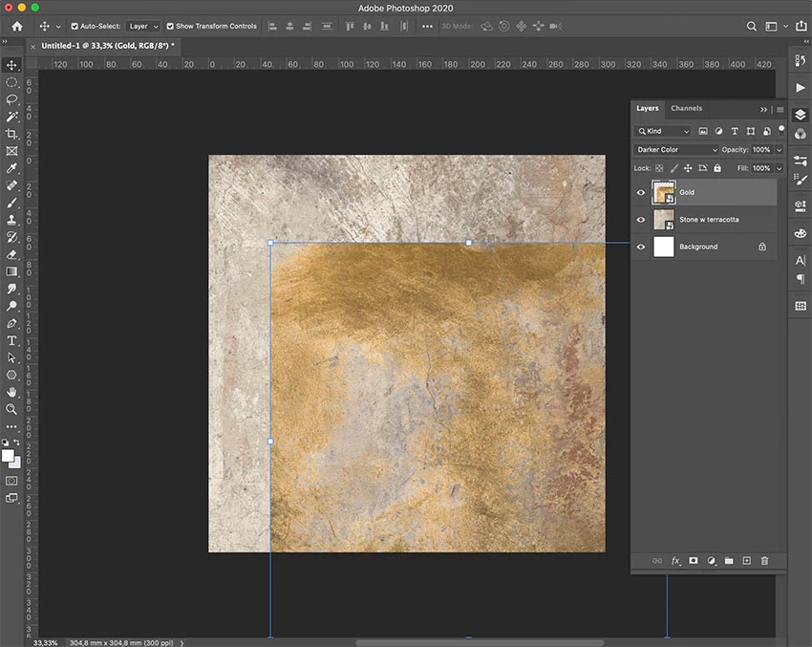This screenshot has width=812, height=647.
Task: Uncheck the Auto-Select checkbox
Action: (x=75, y=27)
